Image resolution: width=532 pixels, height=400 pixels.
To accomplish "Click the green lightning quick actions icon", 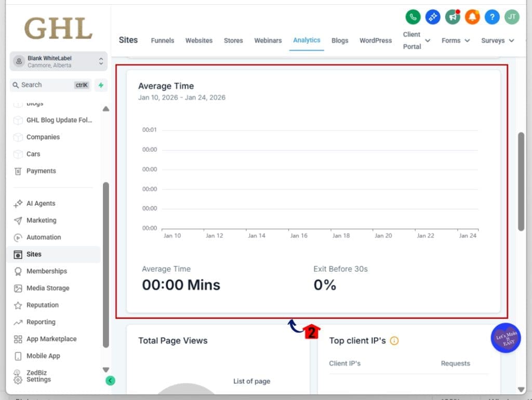I will click(x=101, y=85).
